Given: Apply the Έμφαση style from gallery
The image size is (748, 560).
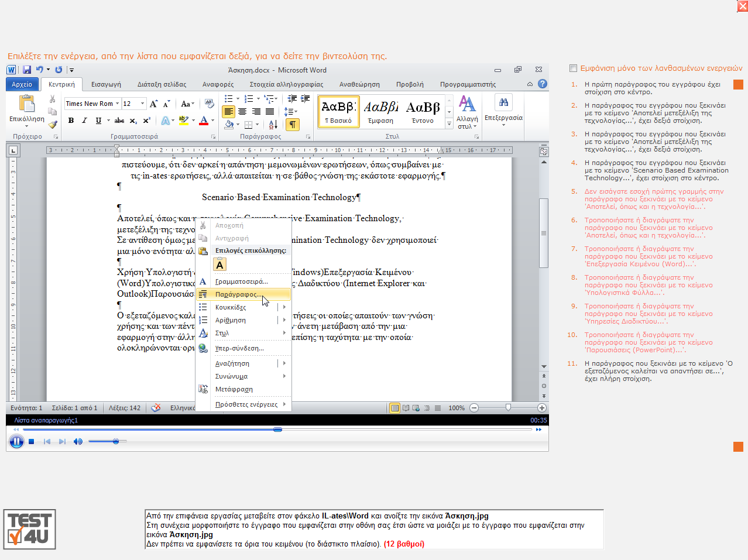Looking at the screenshot, I should click(x=381, y=111).
